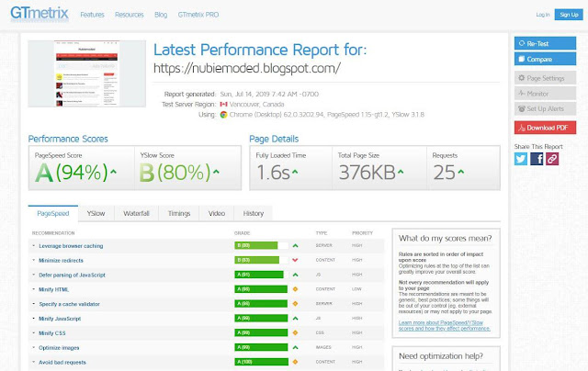This screenshot has height=371, width=588.
Task: Click green up arrow for Minify JavaScript
Action: pyautogui.click(x=295, y=318)
